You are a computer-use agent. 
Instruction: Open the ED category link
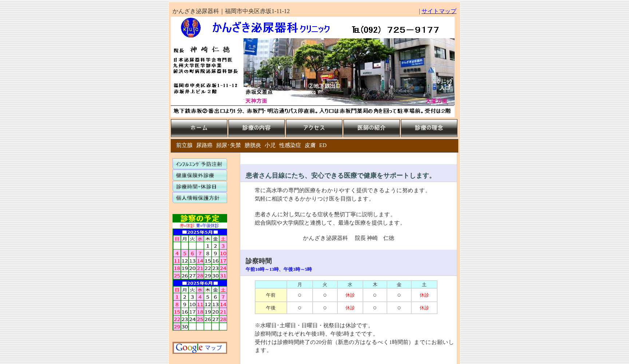(323, 145)
